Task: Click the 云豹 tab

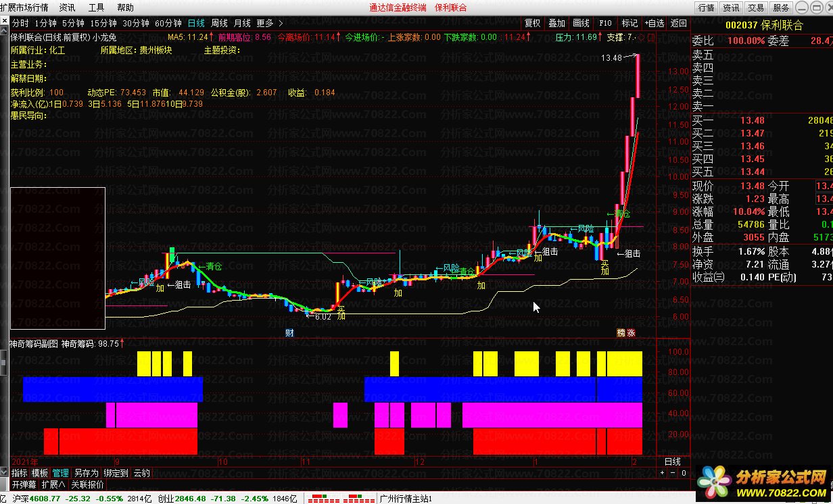Action: pos(142,473)
